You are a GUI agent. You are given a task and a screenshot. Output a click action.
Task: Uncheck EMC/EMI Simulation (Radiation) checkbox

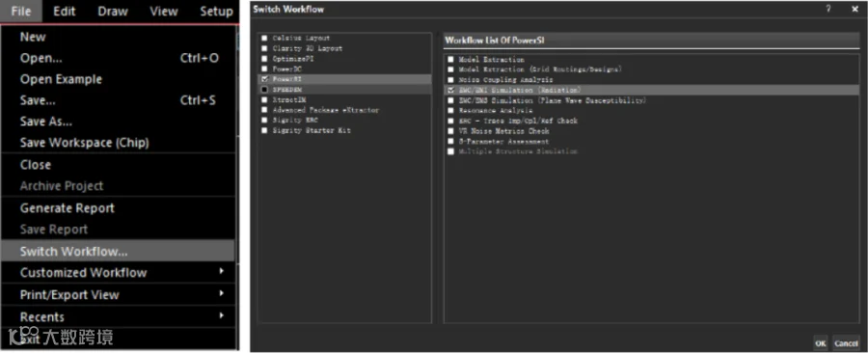coord(451,90)
